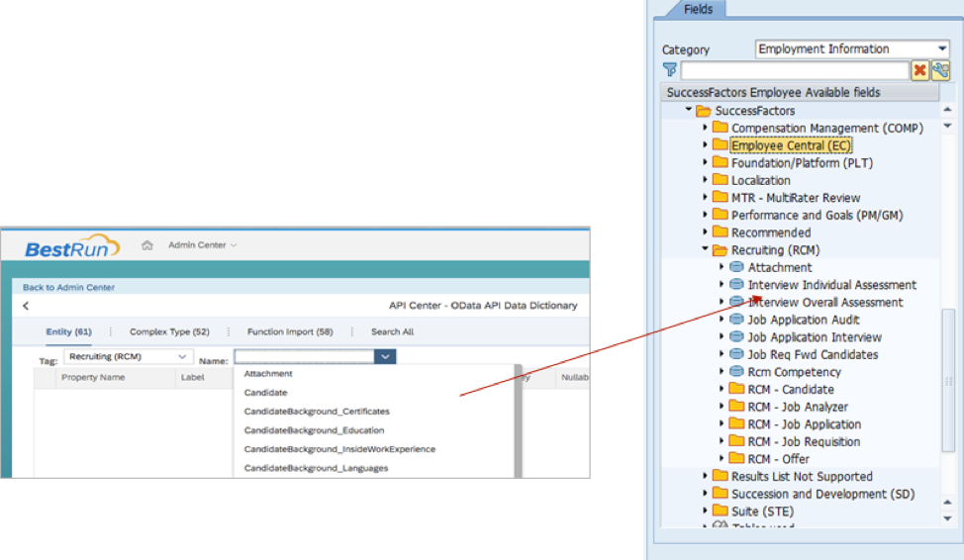Choose CandidateBackground_Certificates from the list

coord(317,412)
